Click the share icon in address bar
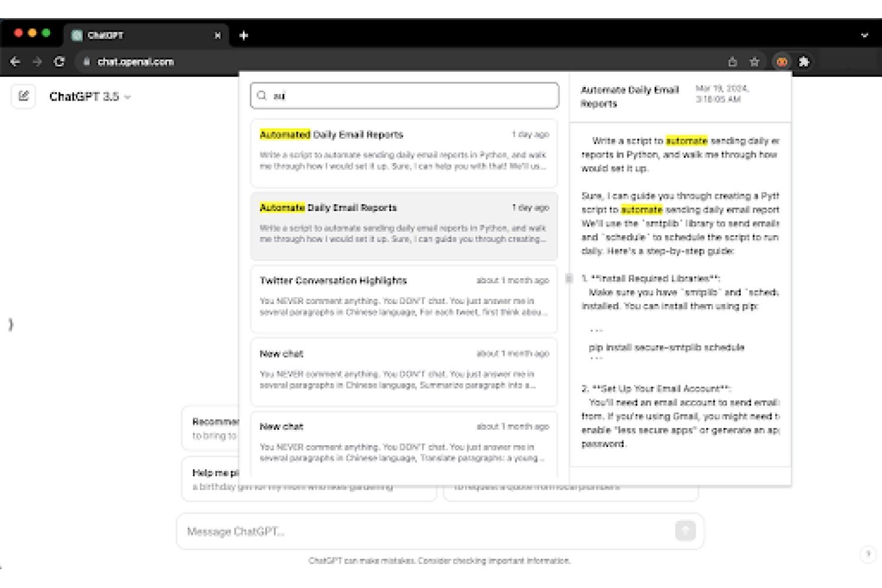Screen dimensions: 882x588 tap(733, 62)
